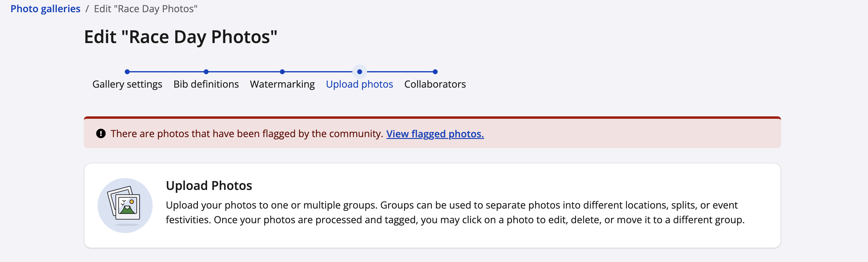Click the highlighted Upload photos step dot

point(359,72)
